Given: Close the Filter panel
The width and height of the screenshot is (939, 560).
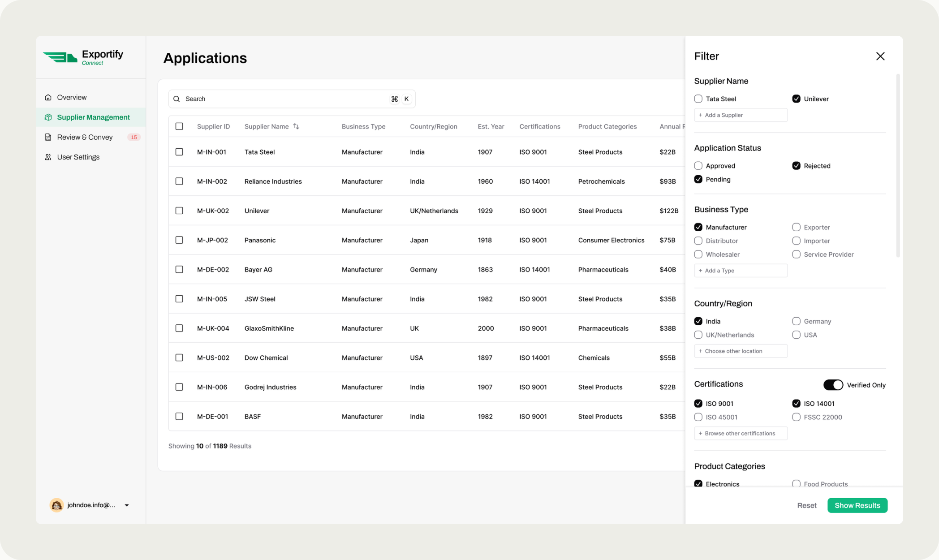Looking at the screenshot, I should (880, 56).
